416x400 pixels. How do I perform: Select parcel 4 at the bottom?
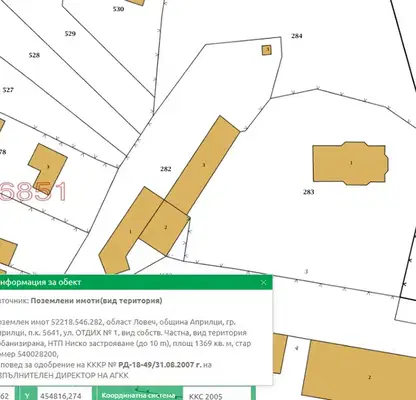pos(297,348)
